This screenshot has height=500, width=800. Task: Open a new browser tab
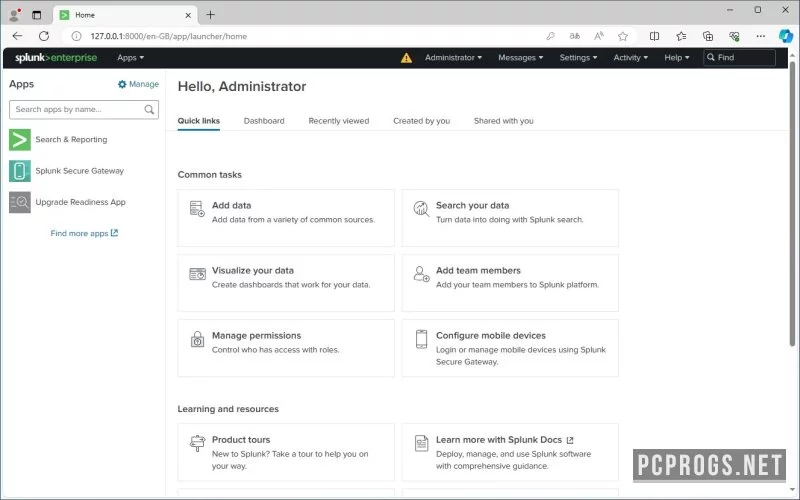210,15
